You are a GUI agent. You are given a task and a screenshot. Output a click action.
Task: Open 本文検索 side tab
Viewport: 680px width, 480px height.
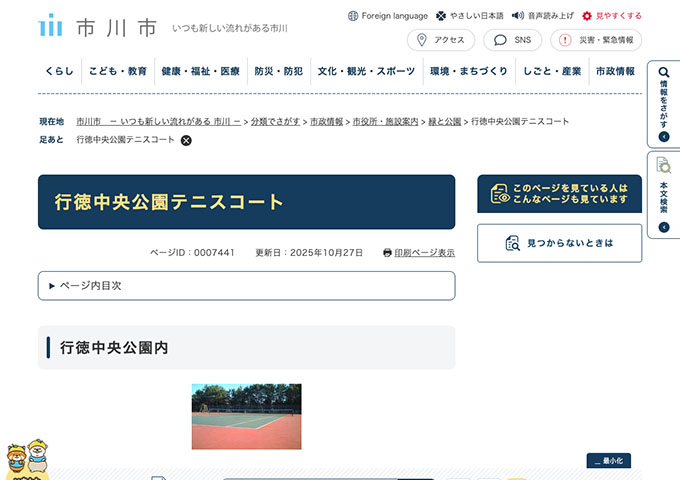(x=664, y=195)
